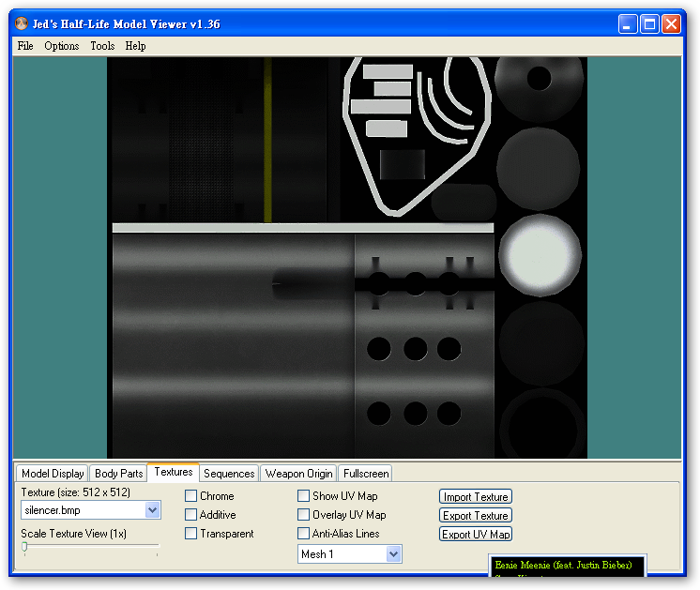The width and height of the screenshot is (700, 590).
Task: Open the Tools menu
Action: pos(102,46)
